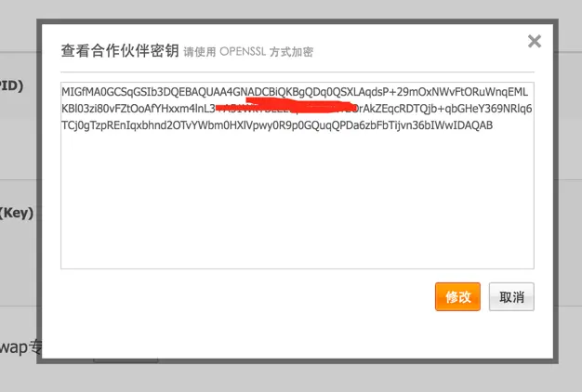Click the background label ending PID)
This screenshot has height=392, width=582.
(x=11, y=85)
